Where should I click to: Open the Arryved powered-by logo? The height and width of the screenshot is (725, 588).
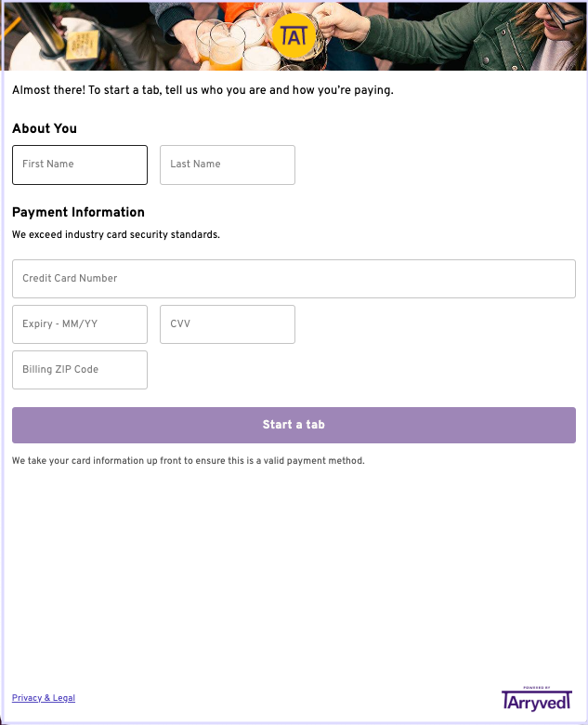pos(537,701)
